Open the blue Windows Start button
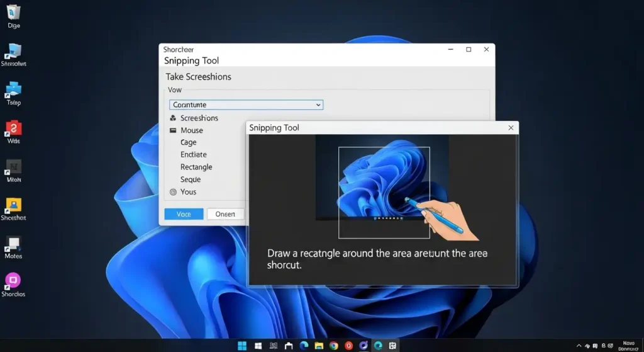The height and width of the screenshot is (352, 644). coord(242,346)
